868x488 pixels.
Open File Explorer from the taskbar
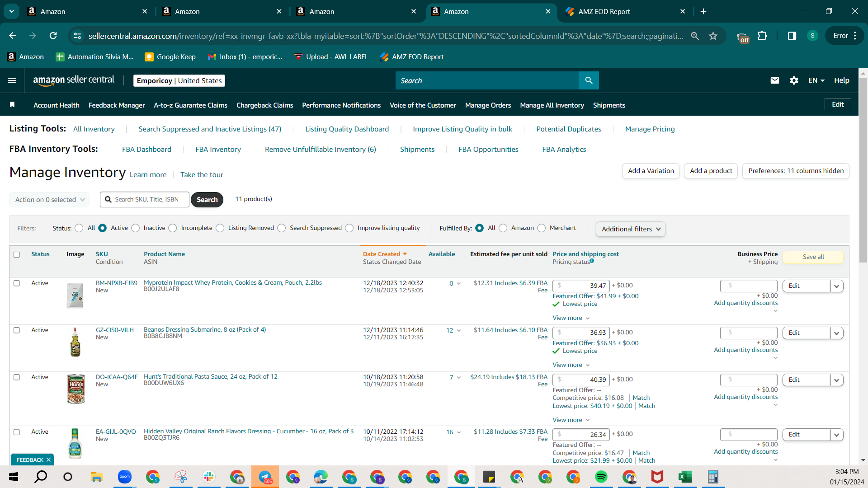(x=96, y=477)
